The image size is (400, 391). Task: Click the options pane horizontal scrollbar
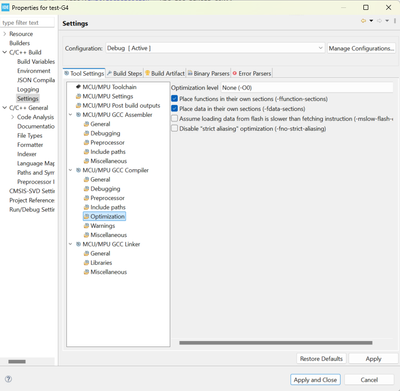pos(276,343)
